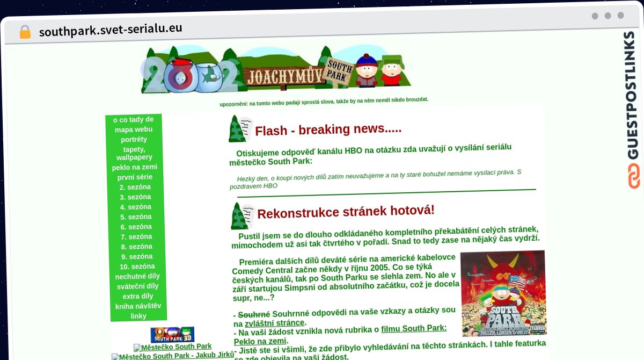Image resolution: width=644 pixels, height=360 pixels.
Task: Open 'Městečko South Park - Jakub Jirků' link
Action: (x=173, y=356)
